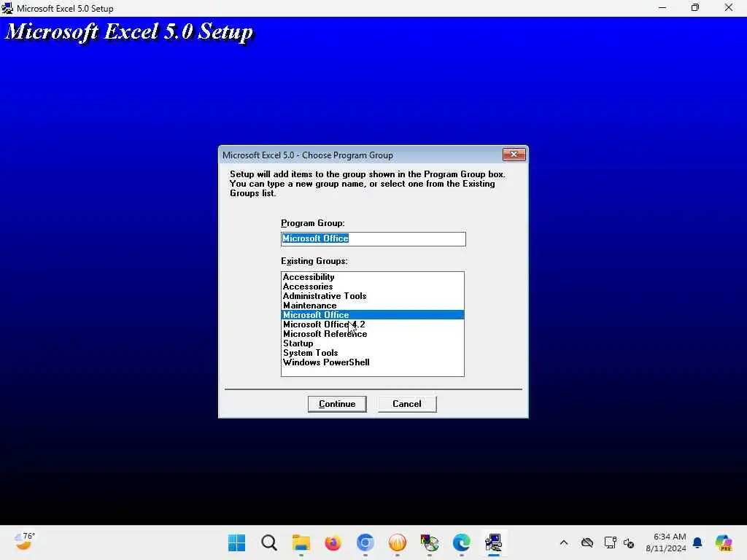Minimize the Excel 5.0 Setup window
Viewport: 747px width, 560px height.
pyautogui.click(x=662, y=7)
